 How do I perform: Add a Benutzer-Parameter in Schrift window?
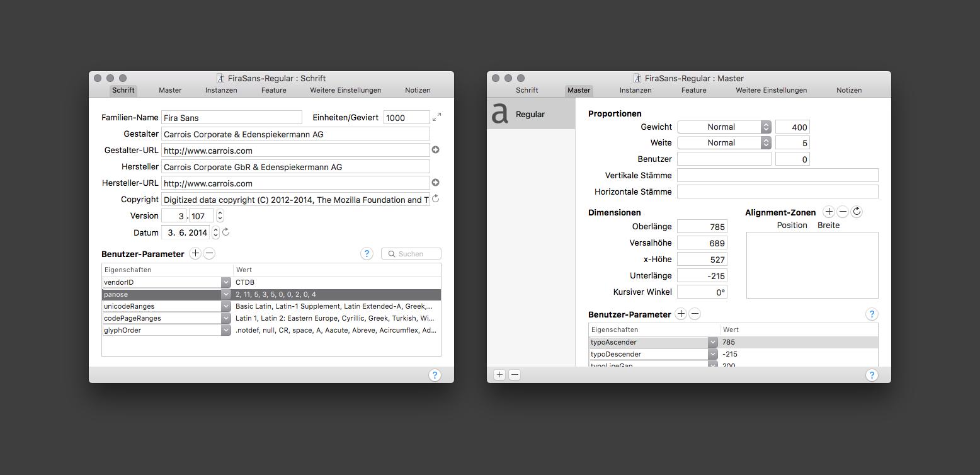(195, 254)
